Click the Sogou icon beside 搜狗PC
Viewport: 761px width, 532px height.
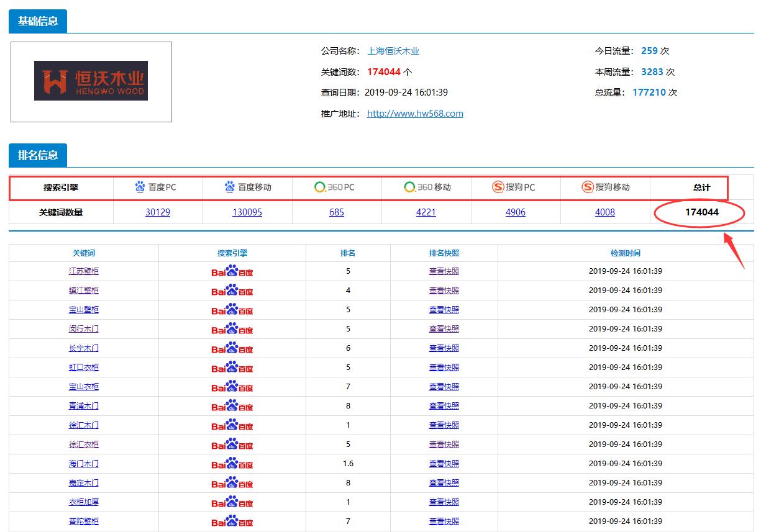pos(498,187)
